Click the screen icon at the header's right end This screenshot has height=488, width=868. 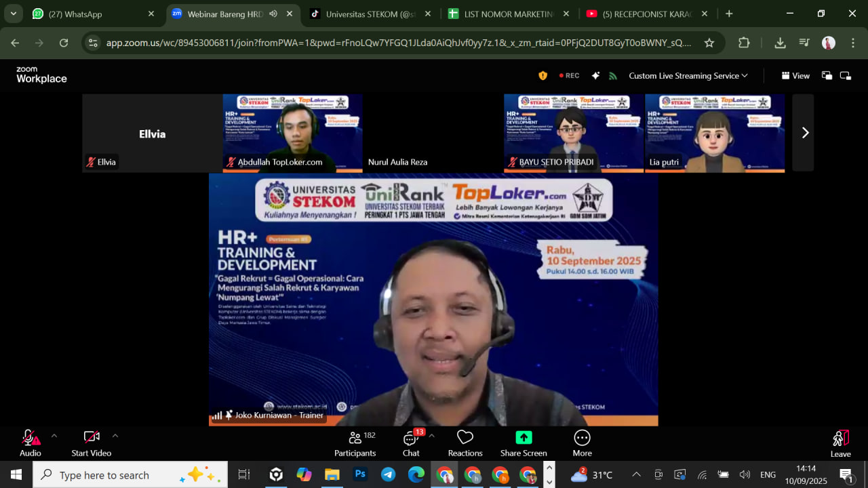[x=846, y=76]
